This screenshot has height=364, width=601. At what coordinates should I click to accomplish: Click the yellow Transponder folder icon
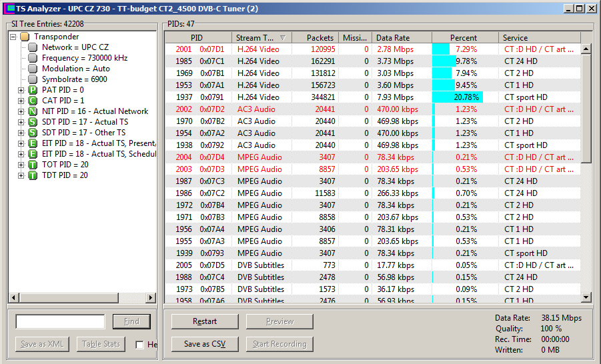(x=25, y=37)
